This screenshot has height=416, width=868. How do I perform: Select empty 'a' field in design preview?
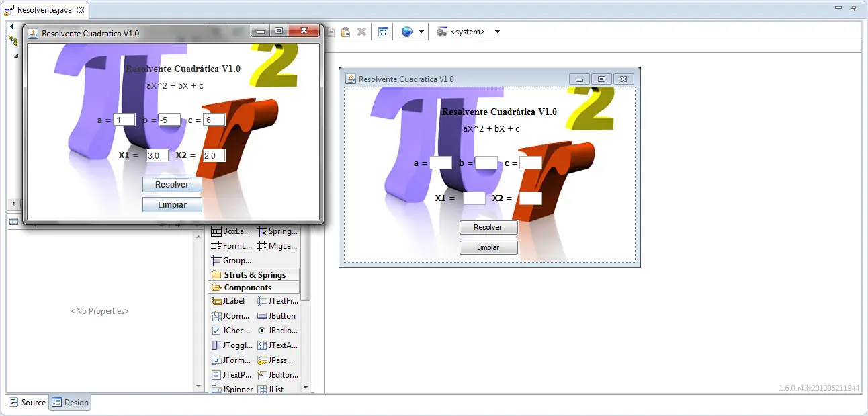click(441, 163)
